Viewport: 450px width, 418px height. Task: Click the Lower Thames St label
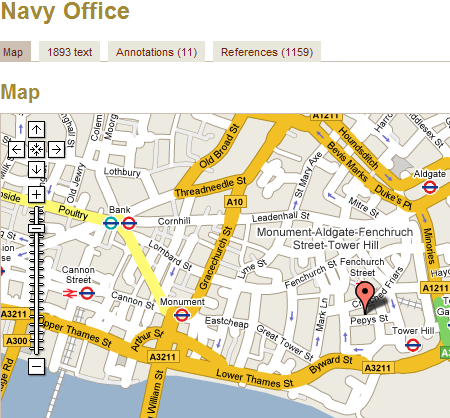(x=255, y=379)
